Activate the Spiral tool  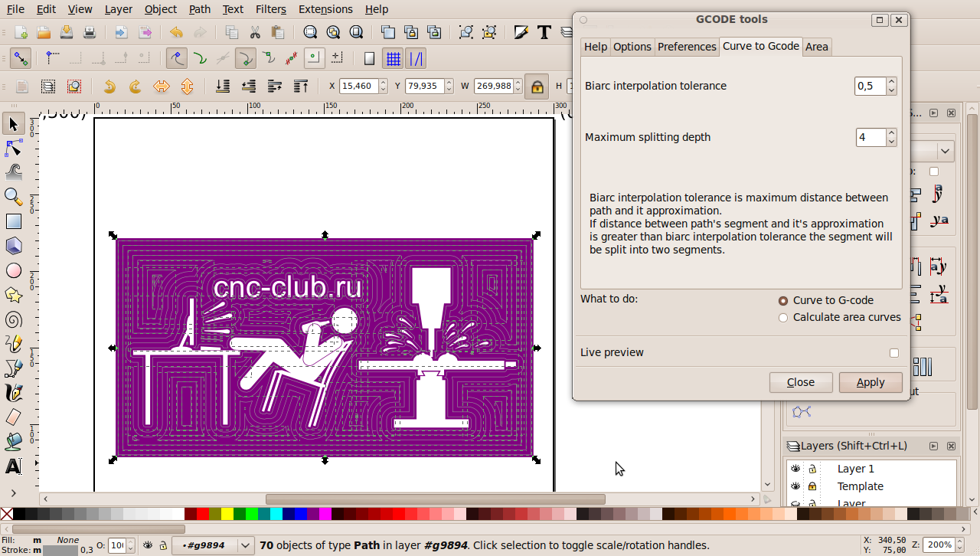coord(13,319)
